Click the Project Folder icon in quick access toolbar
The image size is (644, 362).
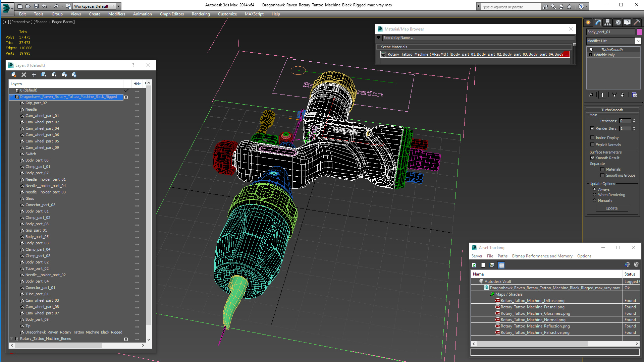(x=68, y=6)
